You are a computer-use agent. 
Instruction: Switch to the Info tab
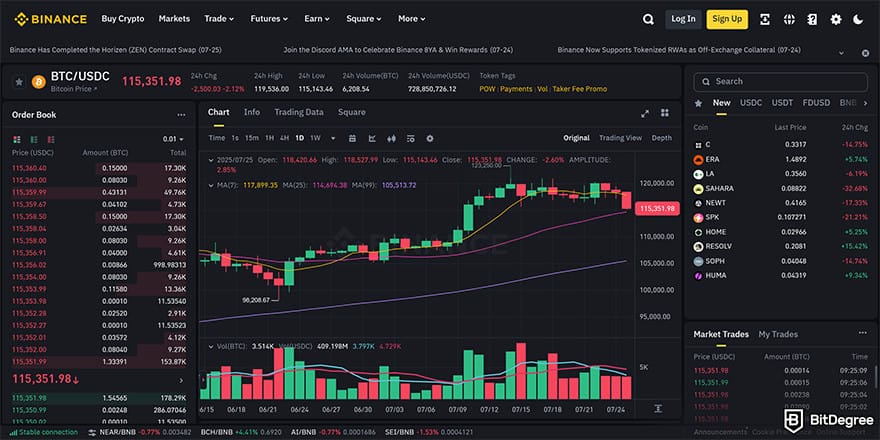pyautogui.click(x=252, y=112)
